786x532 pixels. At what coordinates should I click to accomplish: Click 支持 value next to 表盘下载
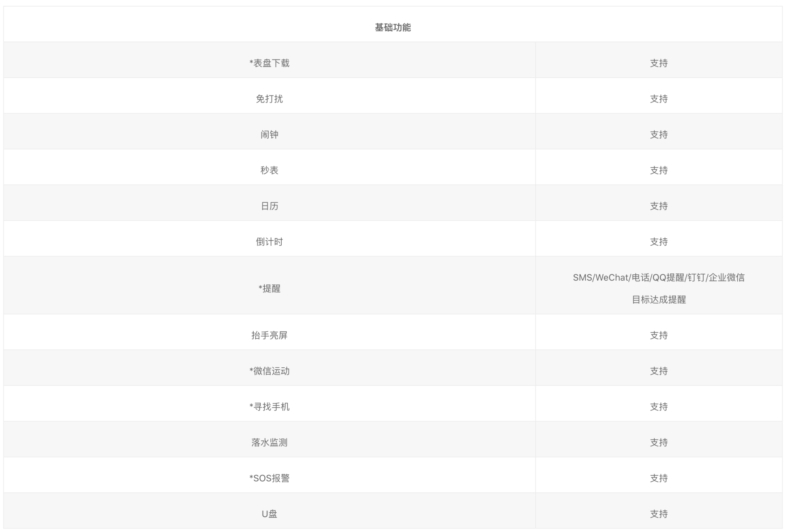[x=659, y=63]
